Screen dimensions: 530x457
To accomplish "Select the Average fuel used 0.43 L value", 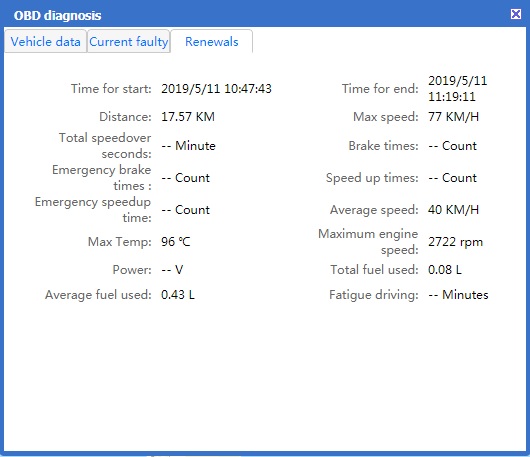I will coord(178,295).
